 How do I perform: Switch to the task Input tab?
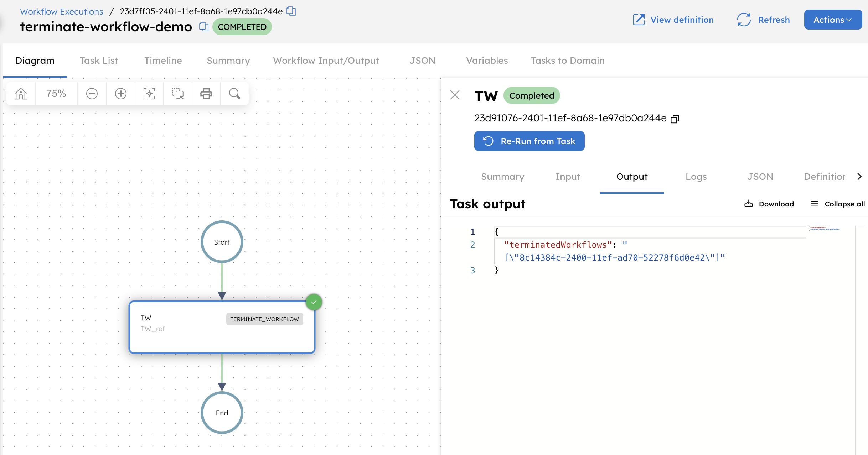(x=568, y=177)
